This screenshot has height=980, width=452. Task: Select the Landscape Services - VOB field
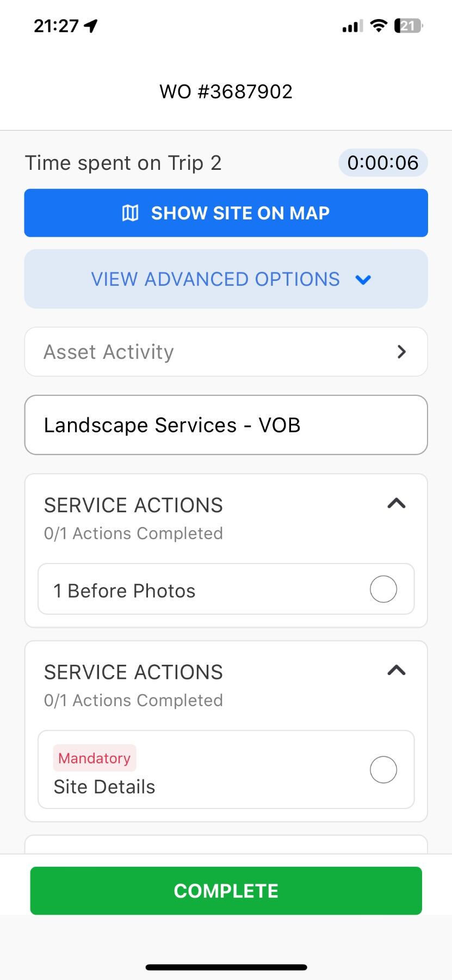click(226, 425)
